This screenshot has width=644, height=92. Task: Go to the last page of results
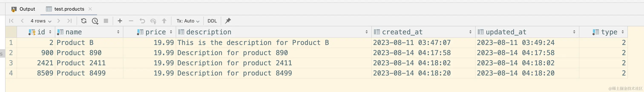[x=69, y=21]
